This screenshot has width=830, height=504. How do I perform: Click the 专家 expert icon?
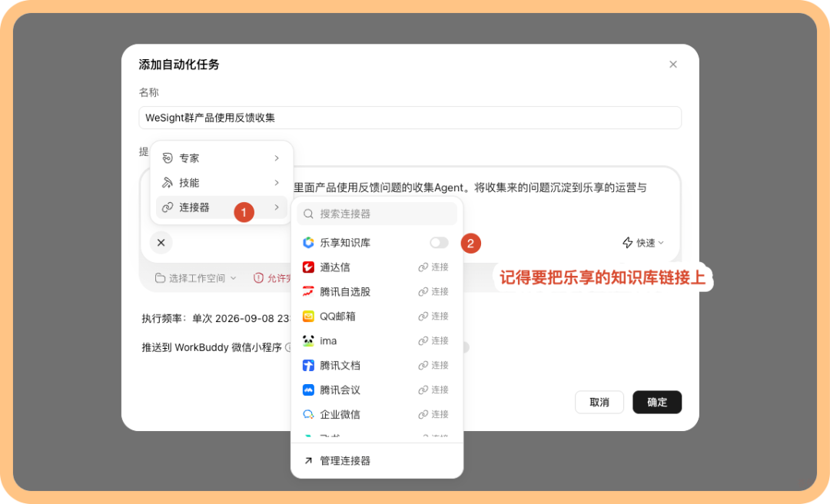168,157
